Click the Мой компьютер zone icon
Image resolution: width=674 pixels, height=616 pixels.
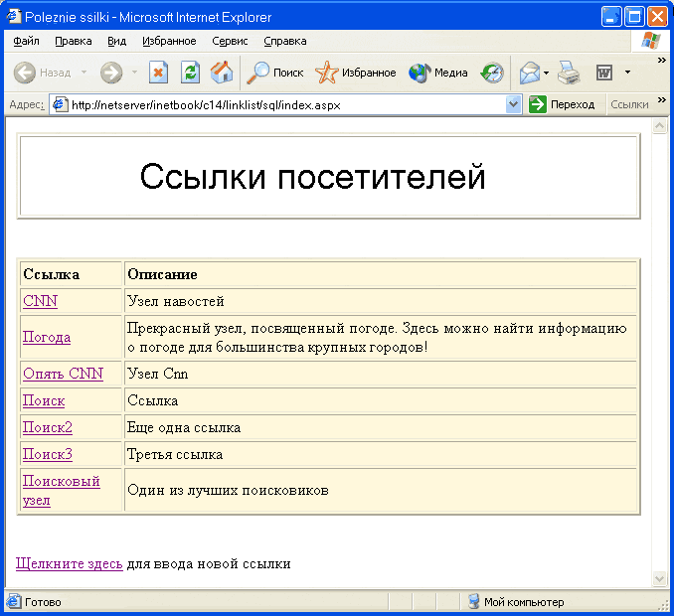(x=474, y=601)
